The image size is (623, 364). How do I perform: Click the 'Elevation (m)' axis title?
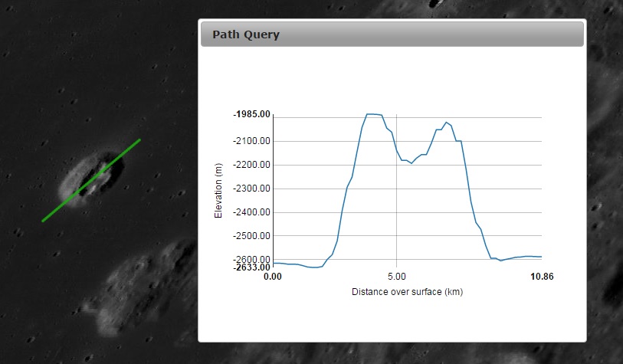(x=218, y=191)
